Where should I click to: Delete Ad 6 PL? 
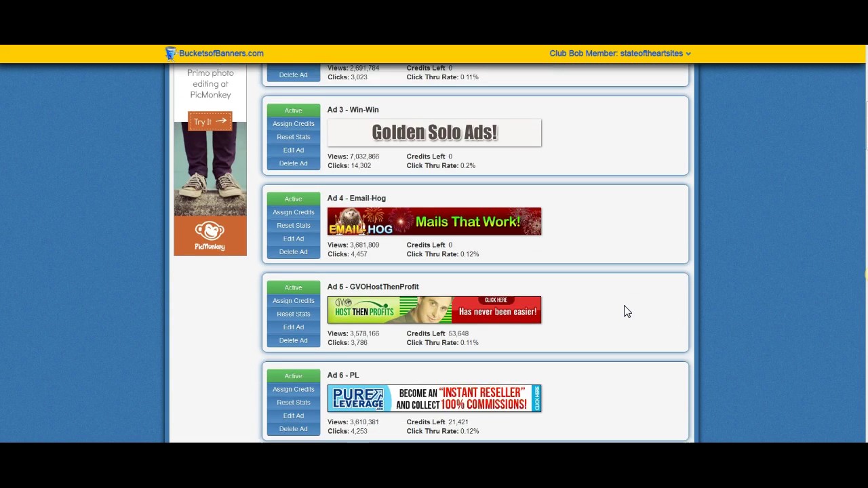[294, 428]
